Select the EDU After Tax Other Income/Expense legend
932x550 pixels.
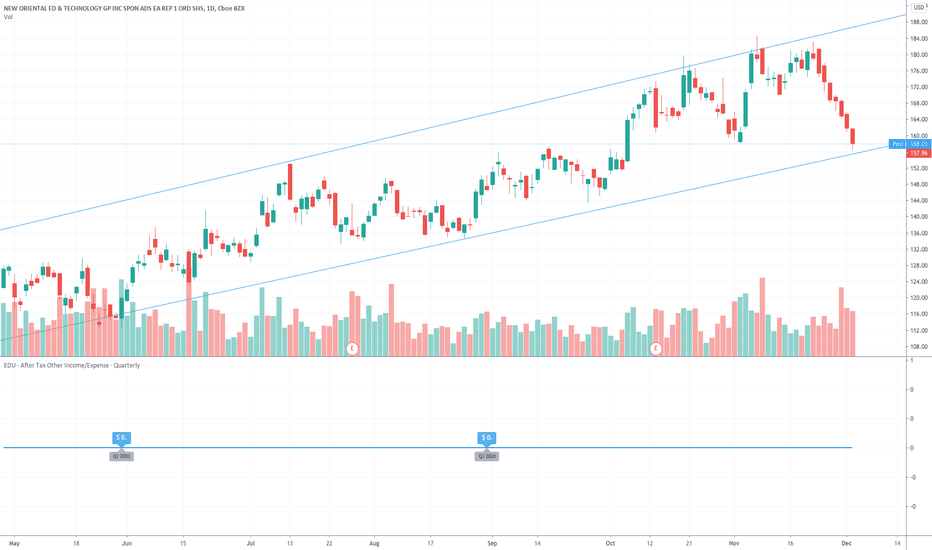[72, 365]
